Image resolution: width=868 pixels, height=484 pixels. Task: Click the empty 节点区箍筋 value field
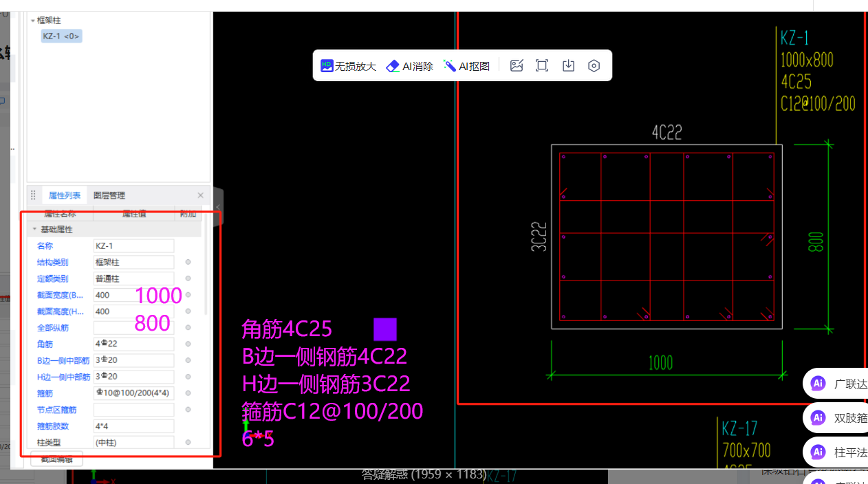coord(133,410)
